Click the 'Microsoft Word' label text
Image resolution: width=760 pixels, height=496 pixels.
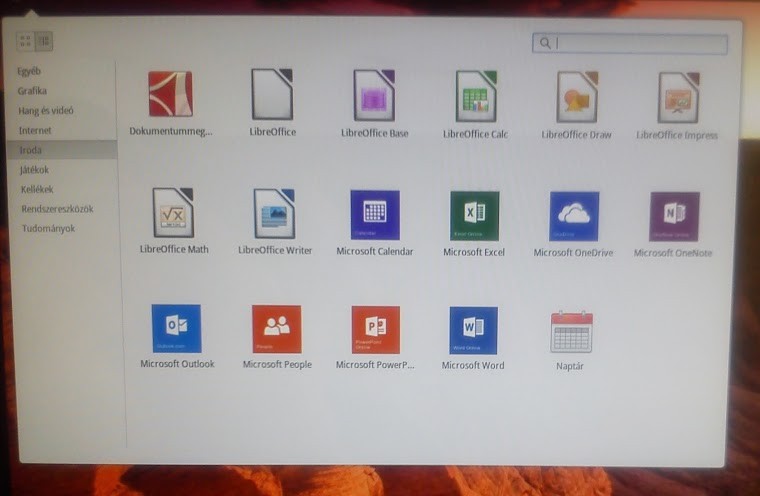473,366
